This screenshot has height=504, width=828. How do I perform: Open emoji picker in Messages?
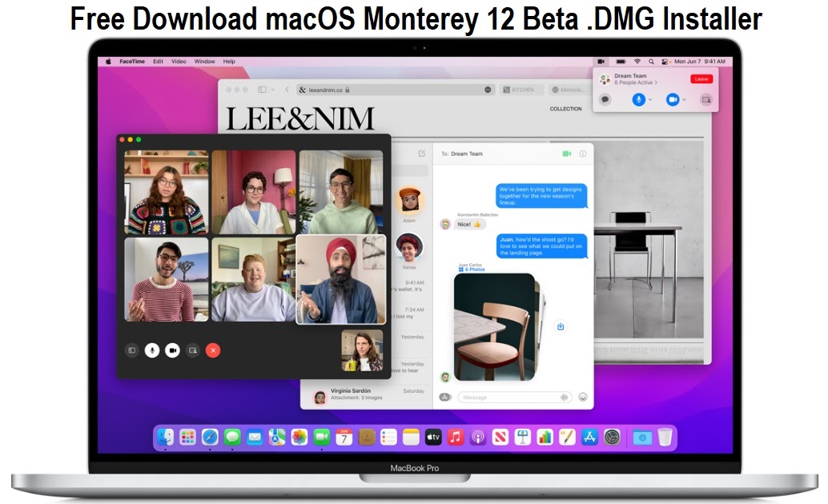[x=583, y=397]
